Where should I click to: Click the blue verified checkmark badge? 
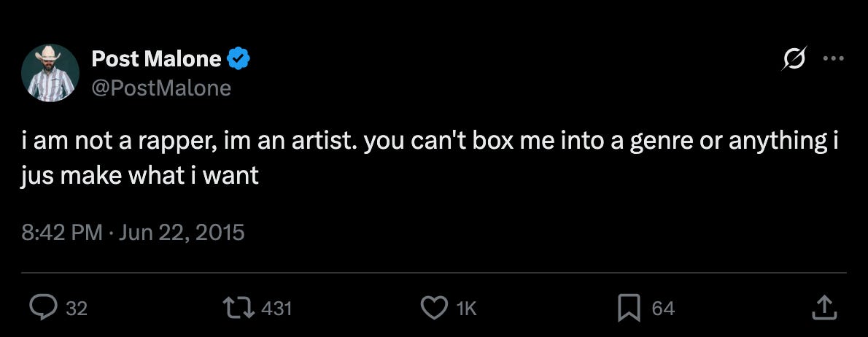[239, 59]
